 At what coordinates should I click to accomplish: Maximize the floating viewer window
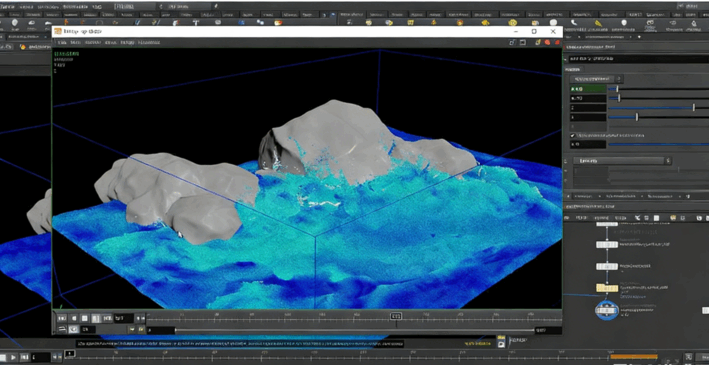tap(534, 31)
